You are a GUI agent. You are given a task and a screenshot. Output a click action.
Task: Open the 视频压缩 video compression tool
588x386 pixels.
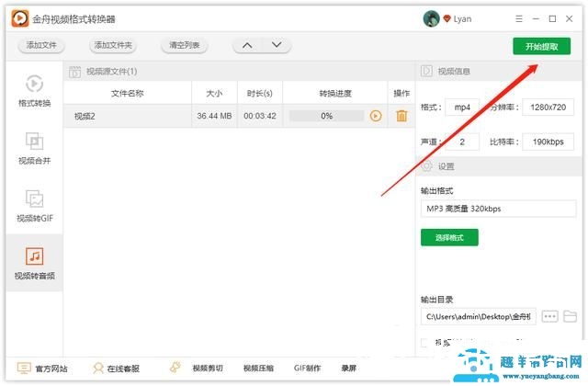[258, 369]
